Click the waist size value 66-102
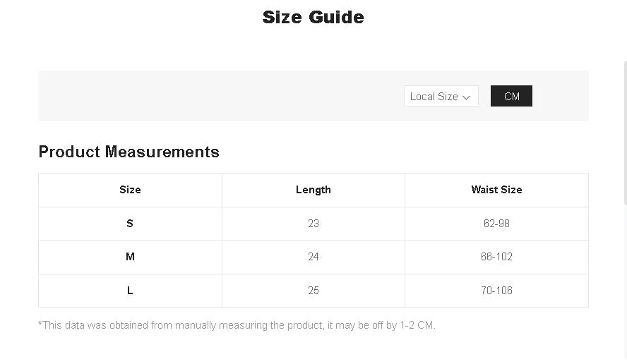 [496, 257]
